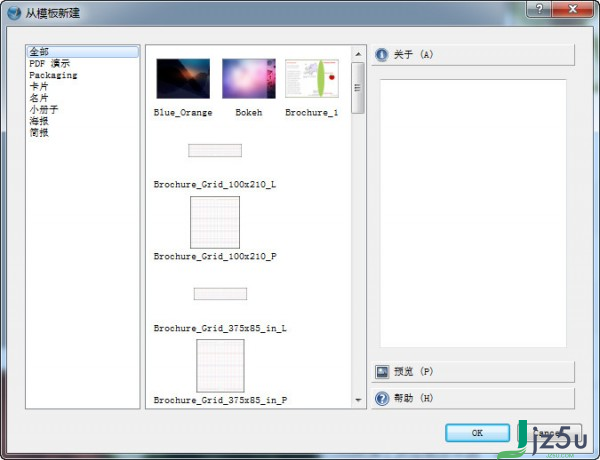Select the 卡片 category
Image resolution: width=600 pixels, height=460 pixels.
coord(39,86)
